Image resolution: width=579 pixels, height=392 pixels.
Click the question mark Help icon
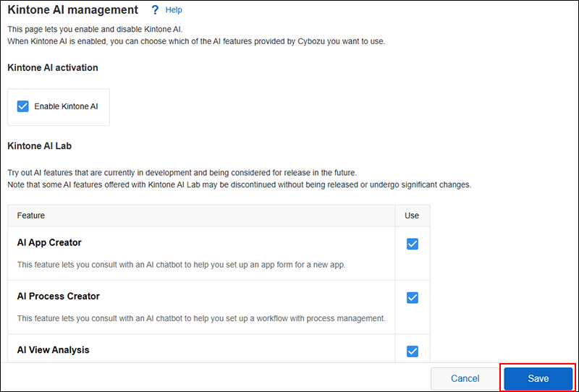pos(154,10)
